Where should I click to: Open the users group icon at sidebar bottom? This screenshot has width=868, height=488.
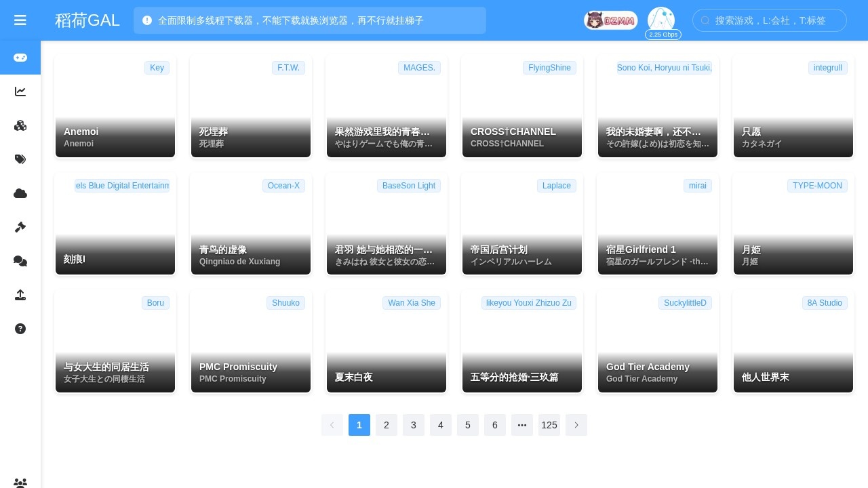(20, 483)
